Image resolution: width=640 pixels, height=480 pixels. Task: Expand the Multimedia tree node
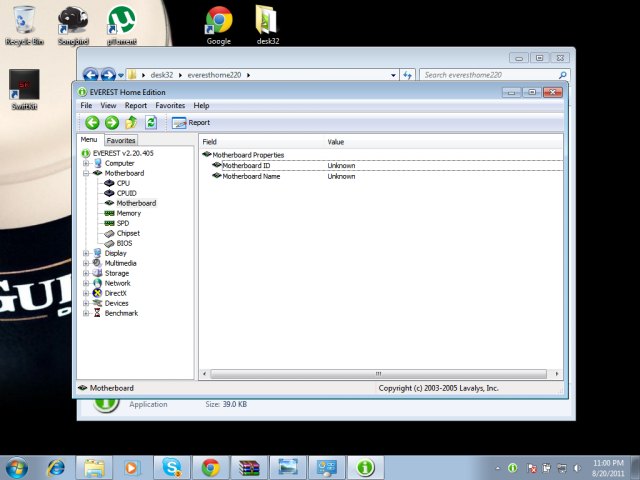[86, 263]
